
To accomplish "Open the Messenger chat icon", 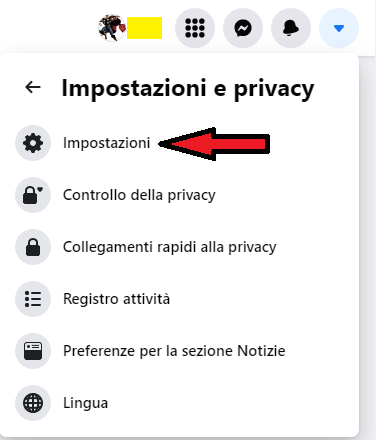I will point(243,28).
